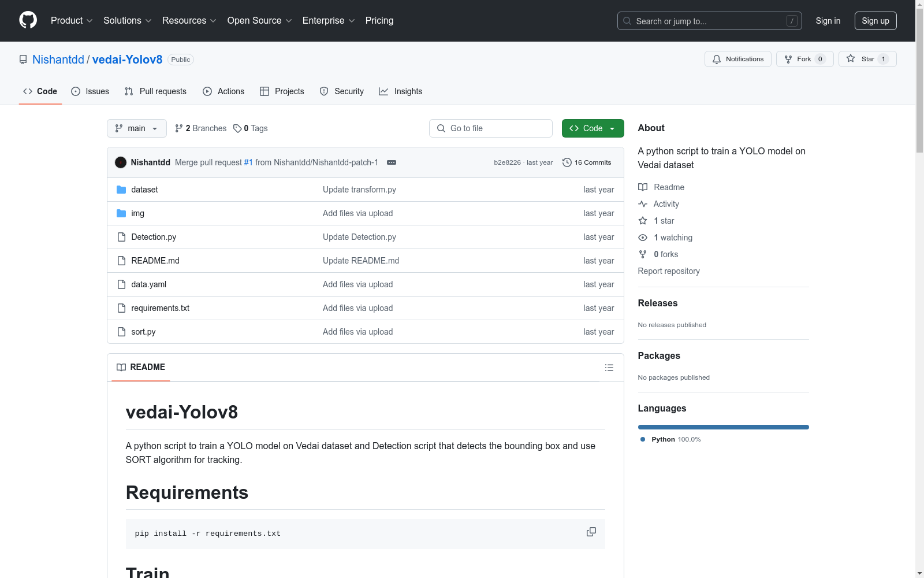Click the Detection.py file icon
The width and height of the screenshot is (924, 578).
click(121, 237)
